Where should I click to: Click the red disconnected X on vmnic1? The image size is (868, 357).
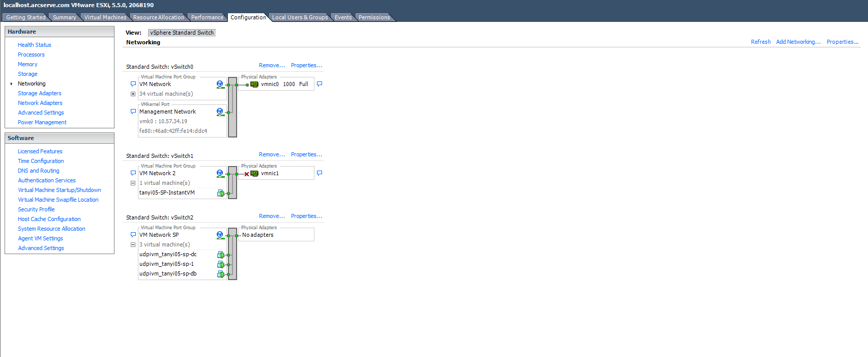(x=247, y=174)
